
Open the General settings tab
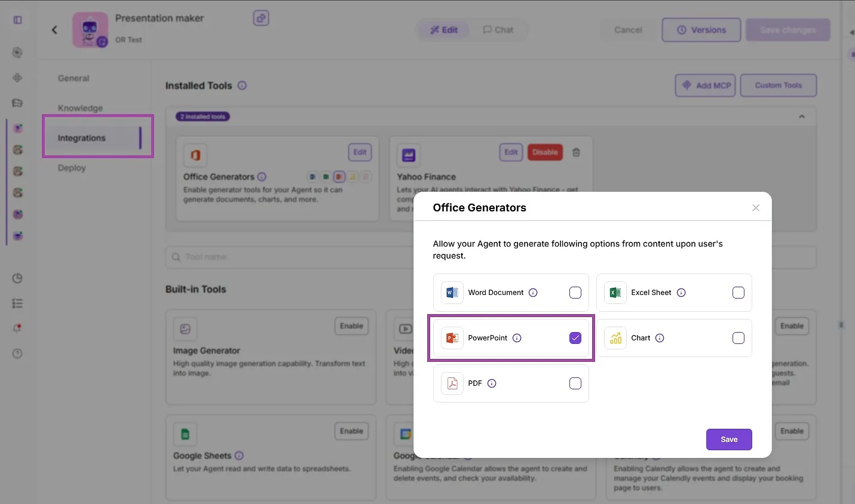[x=73, y=78]
